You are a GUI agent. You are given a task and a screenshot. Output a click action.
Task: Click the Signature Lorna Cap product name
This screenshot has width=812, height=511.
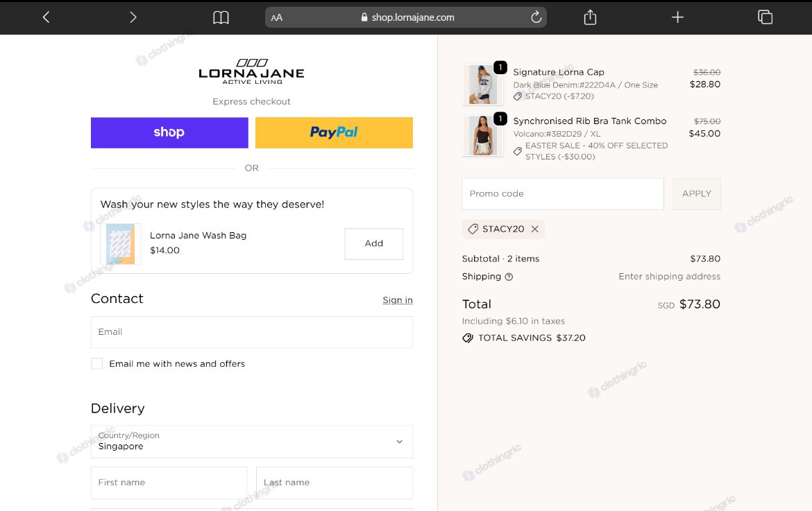point(559,72)
